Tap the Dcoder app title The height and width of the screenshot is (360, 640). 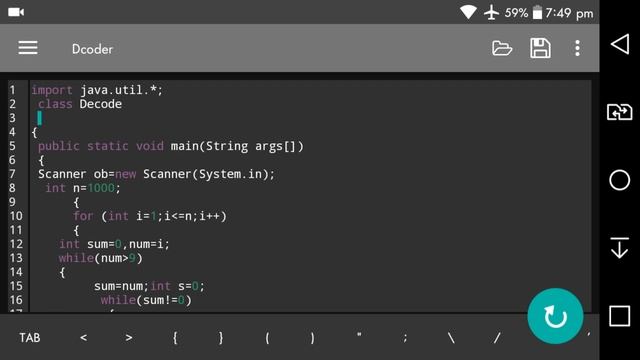[92, 49]
